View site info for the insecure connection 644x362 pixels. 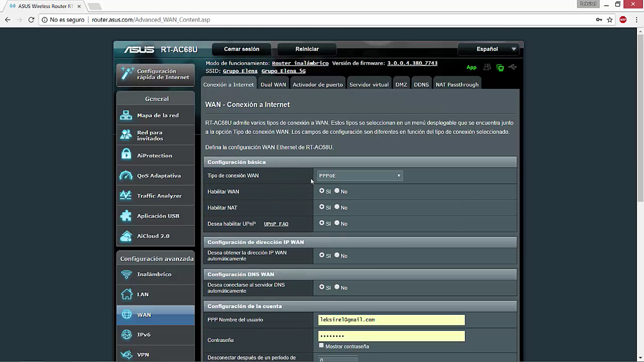point(45,20)
